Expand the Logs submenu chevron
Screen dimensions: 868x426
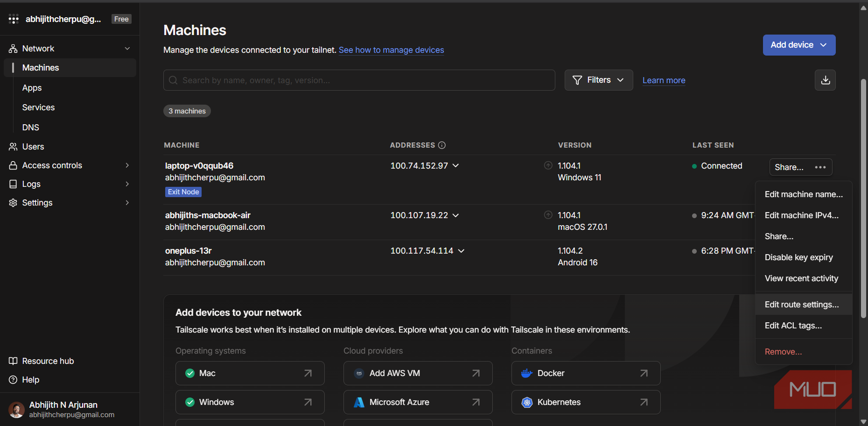pyautogui.click(x=127, y=184)
